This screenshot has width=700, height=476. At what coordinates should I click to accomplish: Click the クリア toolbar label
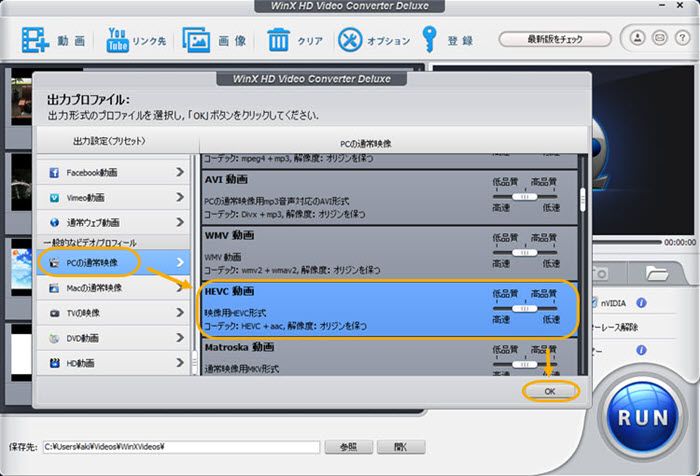[310, 41]
